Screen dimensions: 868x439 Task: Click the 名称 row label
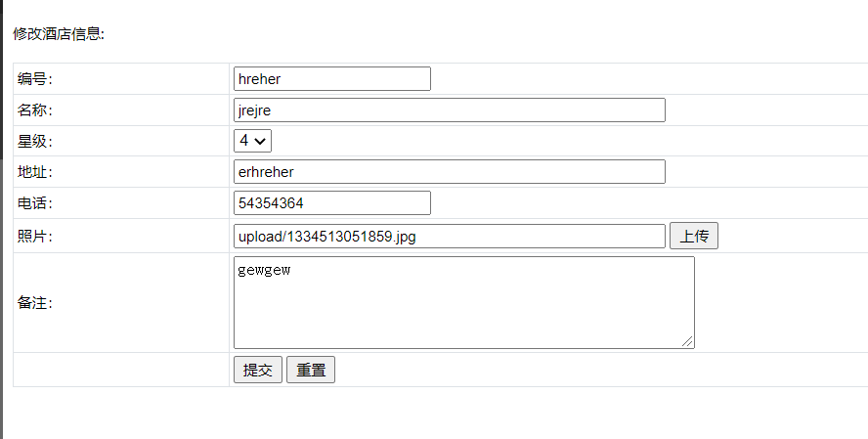(x=35, y=110)
